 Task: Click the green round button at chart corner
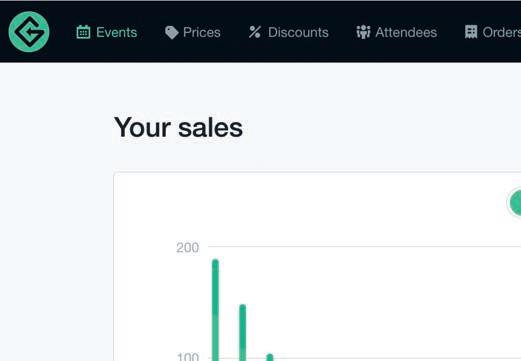pos(515,202)
